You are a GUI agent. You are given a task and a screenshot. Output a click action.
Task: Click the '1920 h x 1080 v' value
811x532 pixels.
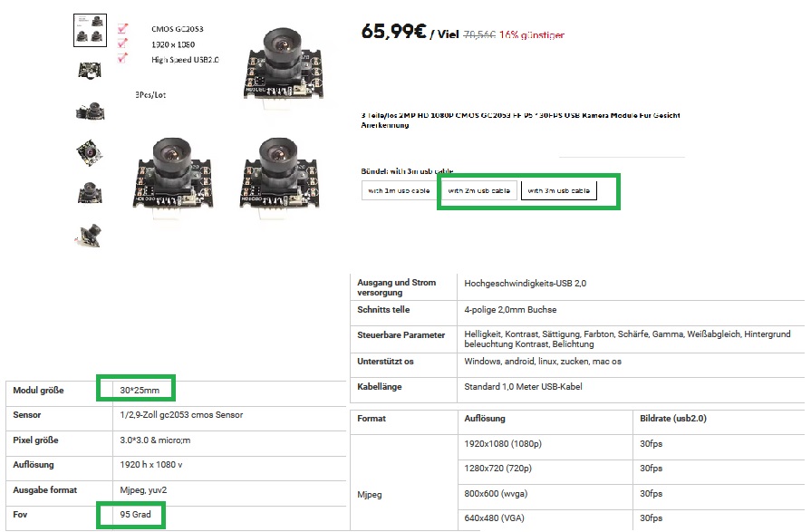coord(151,465)
